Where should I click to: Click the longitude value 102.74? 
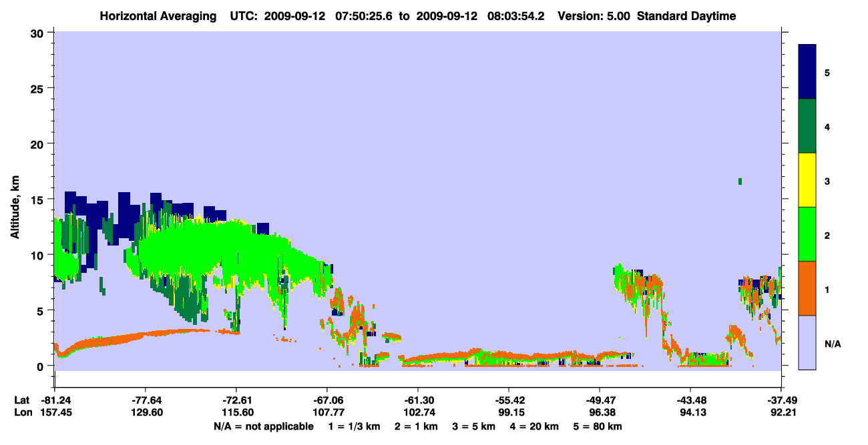(x=418, y=412)
